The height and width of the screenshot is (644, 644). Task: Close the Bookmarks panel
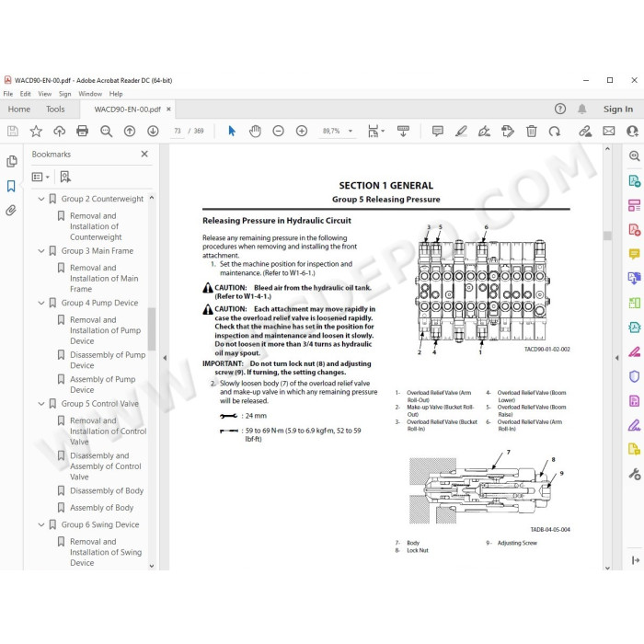pos(144,154)
